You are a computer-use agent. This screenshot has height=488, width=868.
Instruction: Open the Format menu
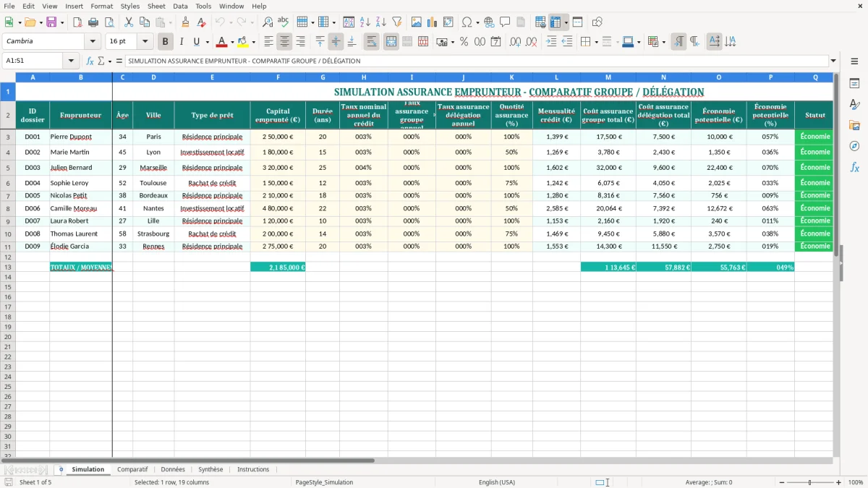click(x=101, y=6)
